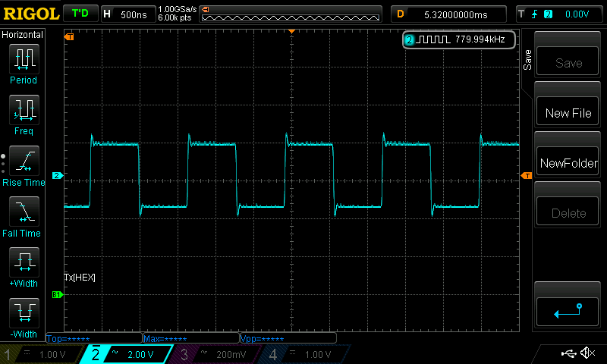Click the Max measurement readout
Viewport: 607px width, 364px height.
click(191, 339)
